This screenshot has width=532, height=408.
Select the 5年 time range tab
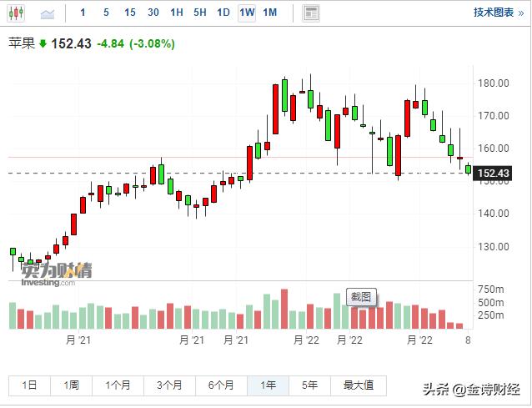(x=309, y=385)
